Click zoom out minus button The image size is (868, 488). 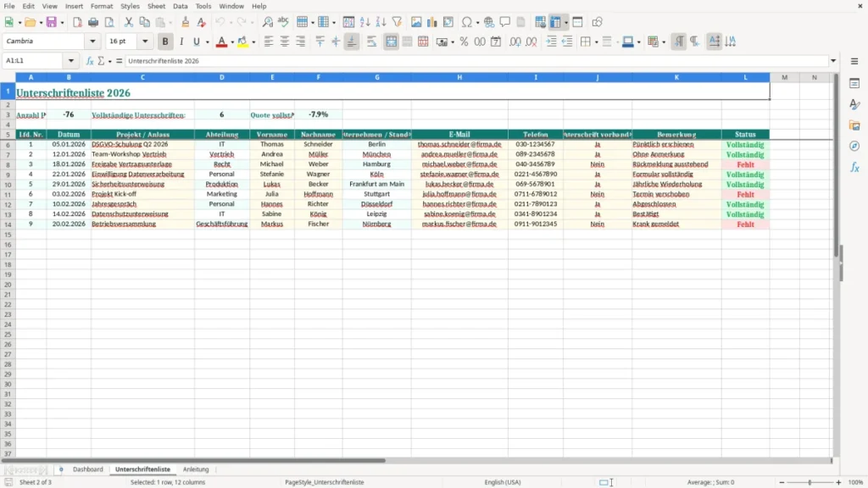coord(782,482)
